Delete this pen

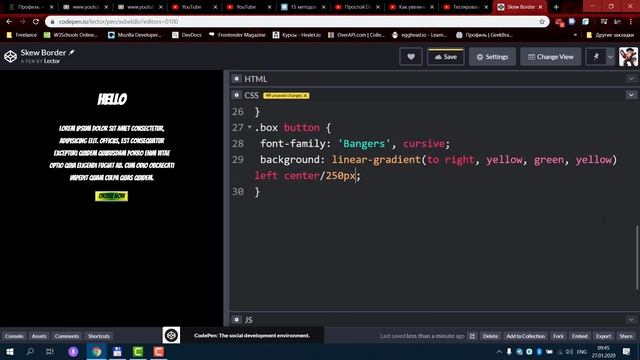[x=490, y=336]
